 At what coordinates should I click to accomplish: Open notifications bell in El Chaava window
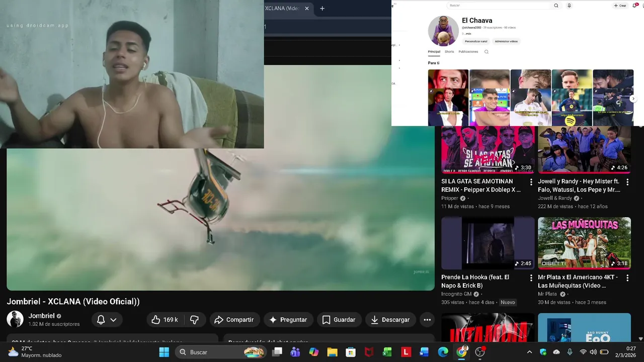(x=634, y=6)
